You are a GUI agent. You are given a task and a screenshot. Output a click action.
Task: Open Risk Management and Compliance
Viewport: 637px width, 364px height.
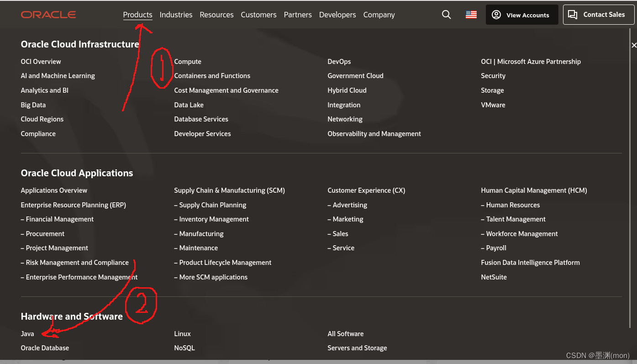75,263
